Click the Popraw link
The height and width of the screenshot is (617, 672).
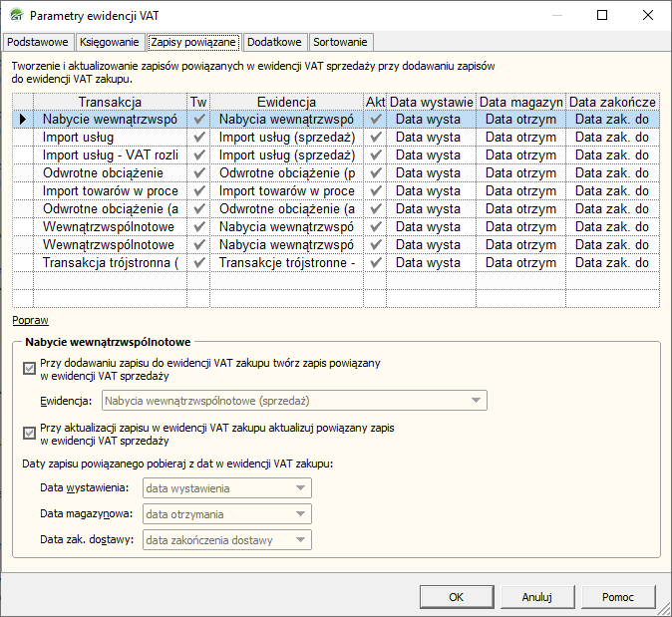pyautogui.click(x=30, y=321)
